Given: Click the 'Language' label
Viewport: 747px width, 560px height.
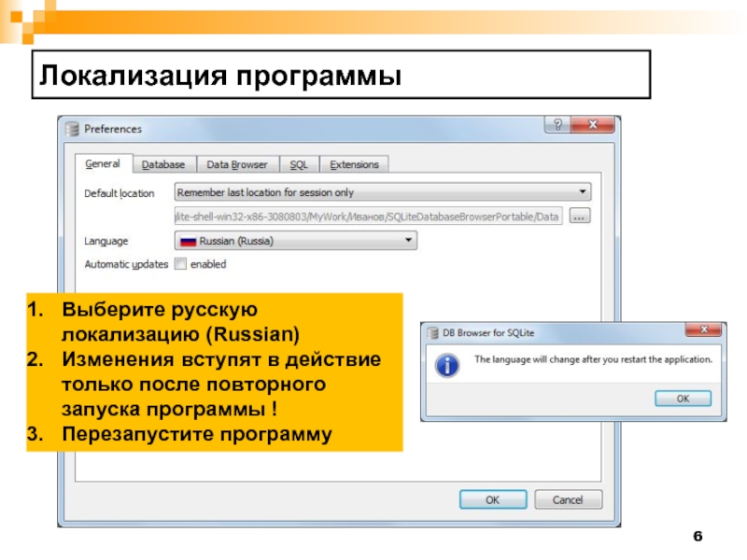Looking at the screenshot, I should (106, 241).
